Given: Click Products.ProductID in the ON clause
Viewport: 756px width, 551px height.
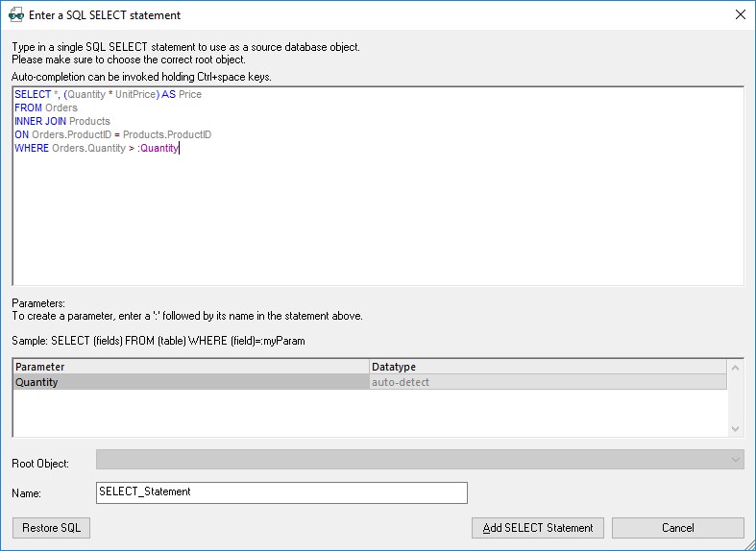Looking at the screenshot, I should coord(166,135).
